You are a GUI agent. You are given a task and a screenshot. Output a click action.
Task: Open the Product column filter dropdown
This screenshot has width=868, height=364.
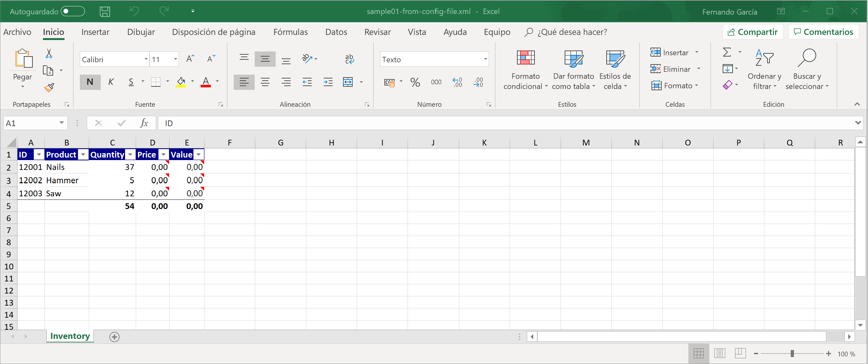[83, 155]
